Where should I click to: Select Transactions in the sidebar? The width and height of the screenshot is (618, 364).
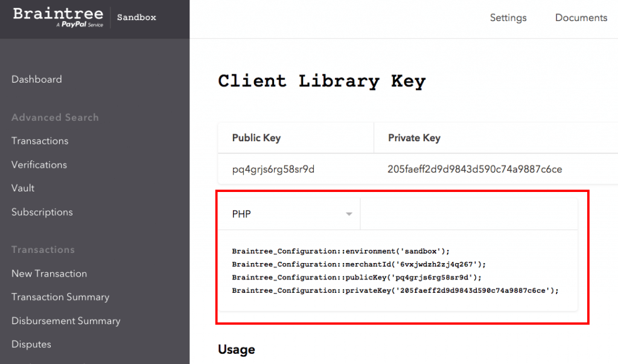(x=39, y=141)
